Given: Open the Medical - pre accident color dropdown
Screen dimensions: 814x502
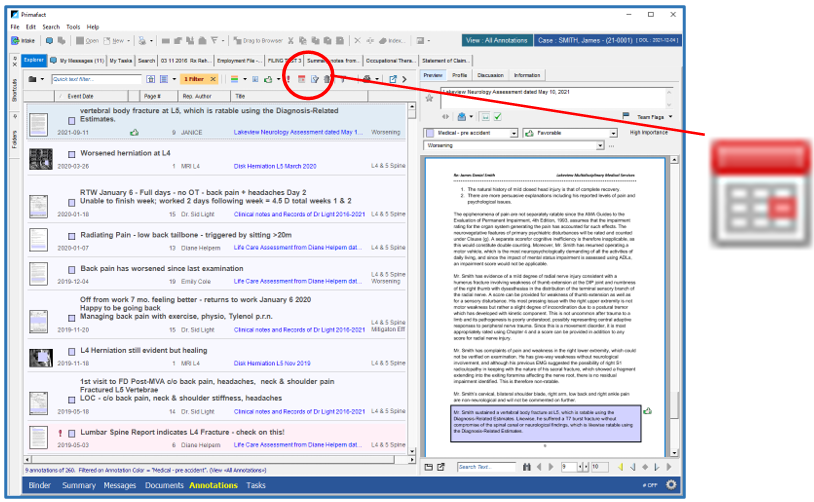Looking at the screenshot, I should (513, 133).
